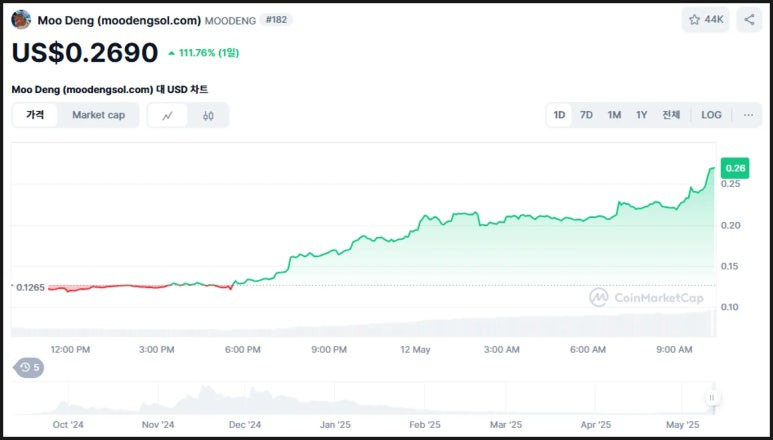Select the Market cap tab
Viewport: 773px width, 440px height.
(x=99, y=115)
